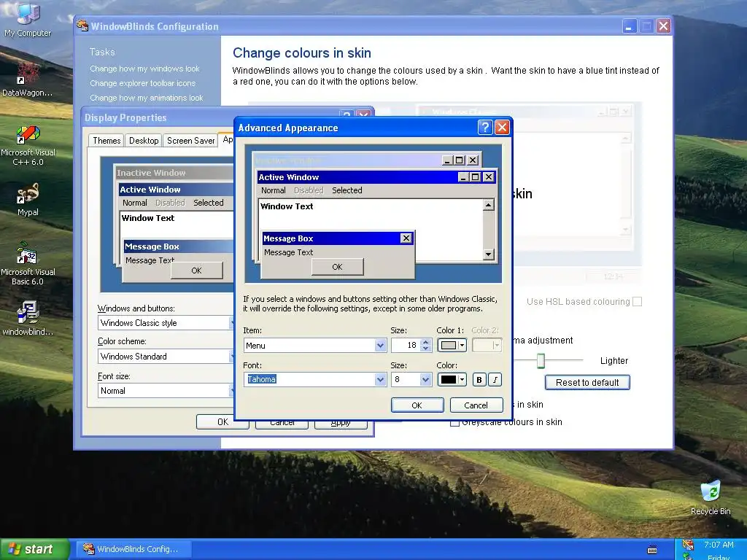Viewport: 747px width, 560px height.
Task: Toggle italic font button in Advanced Appearance
Action: [495, 379]
